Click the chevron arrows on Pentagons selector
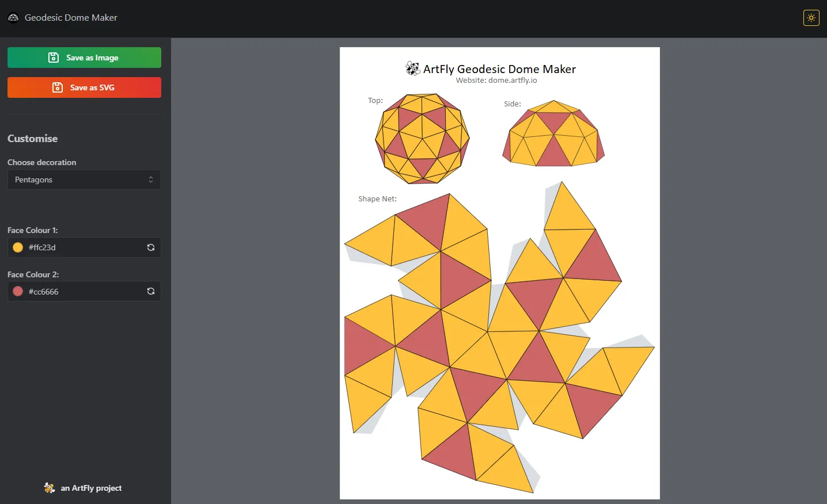The width and height of the screenshot is (827, 504). tap(151, 180)
